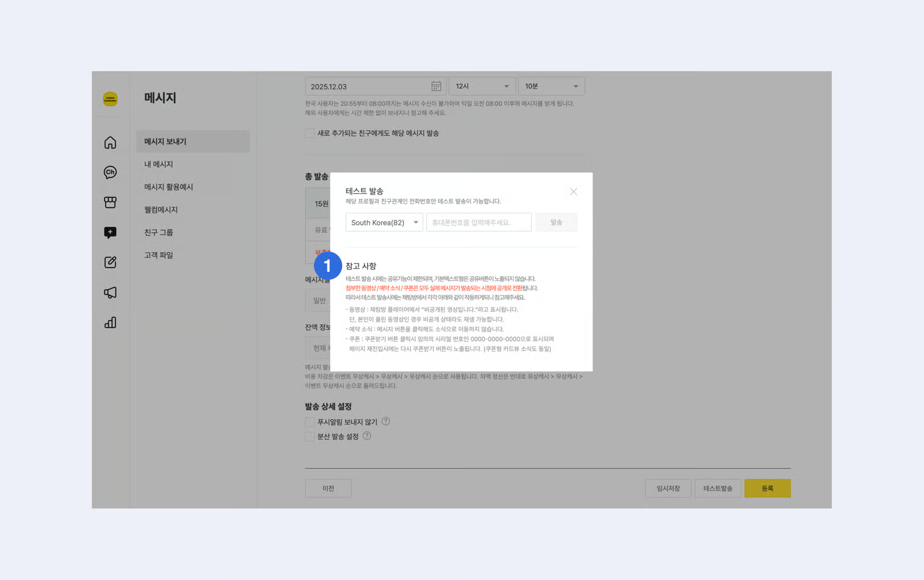Open the megaphone announcements icon

(110, 292)
